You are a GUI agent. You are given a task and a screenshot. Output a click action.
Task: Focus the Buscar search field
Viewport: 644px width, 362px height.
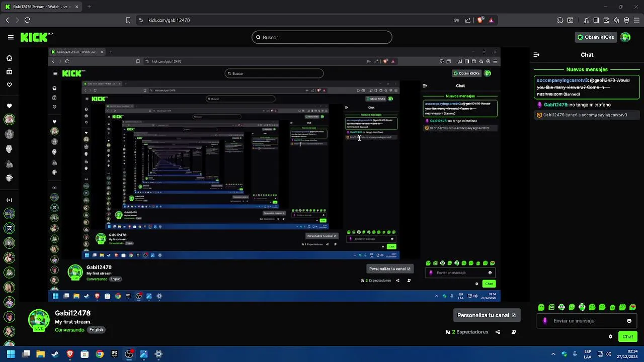coord(322,37)
